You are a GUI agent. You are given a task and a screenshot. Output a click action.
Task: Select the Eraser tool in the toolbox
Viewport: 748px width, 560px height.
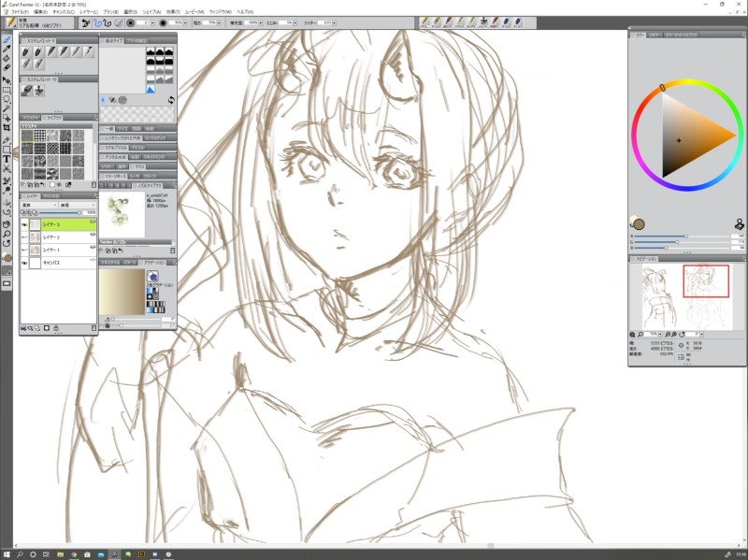(7, 67)
